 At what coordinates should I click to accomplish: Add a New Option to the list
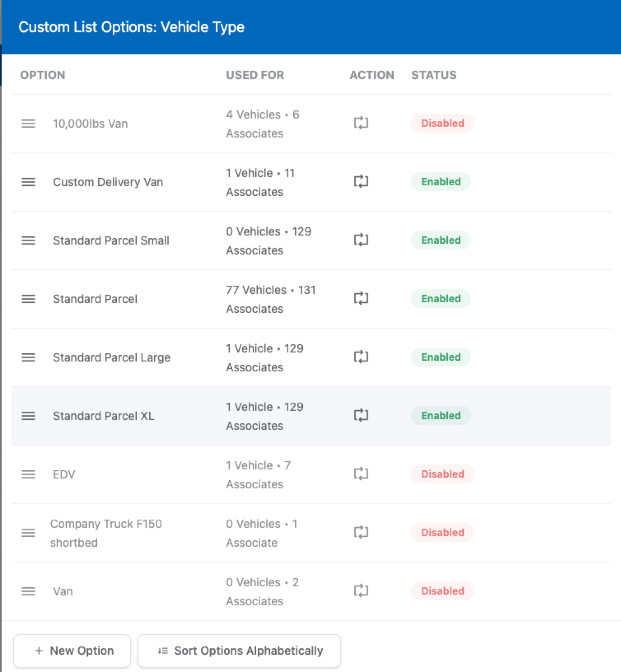tap(72, 651)
